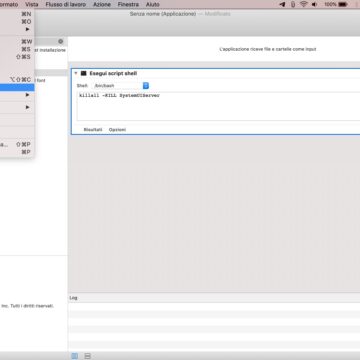The height and width of the screenshot is (360, 360).
Task: Click the Risultati button
Action: [93, 130]
